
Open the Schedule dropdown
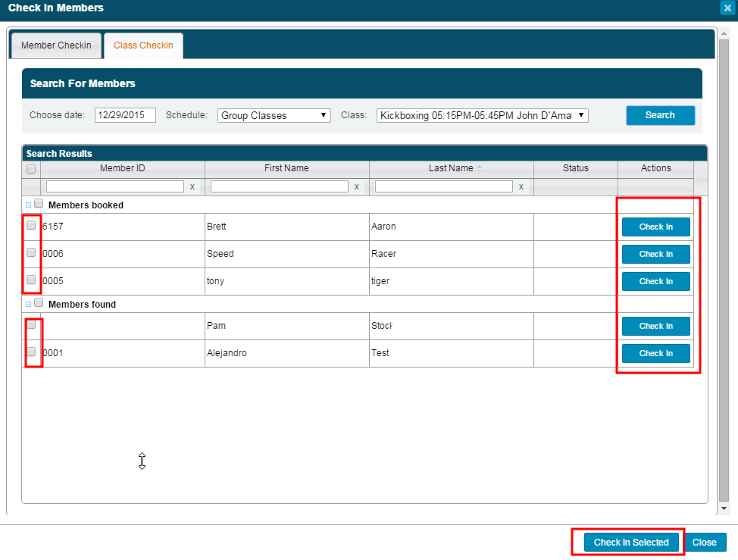[x=274, y=115]
